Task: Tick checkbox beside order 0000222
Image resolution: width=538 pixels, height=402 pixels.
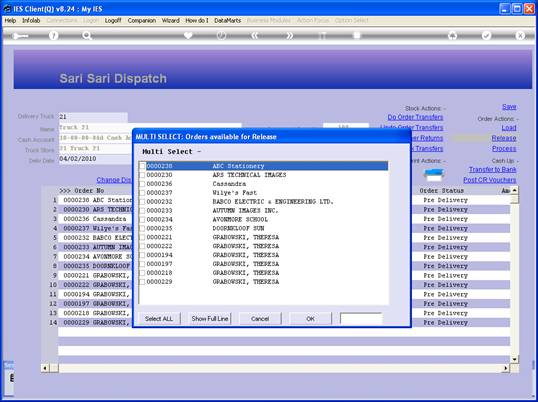Action: tap(142, 246)
